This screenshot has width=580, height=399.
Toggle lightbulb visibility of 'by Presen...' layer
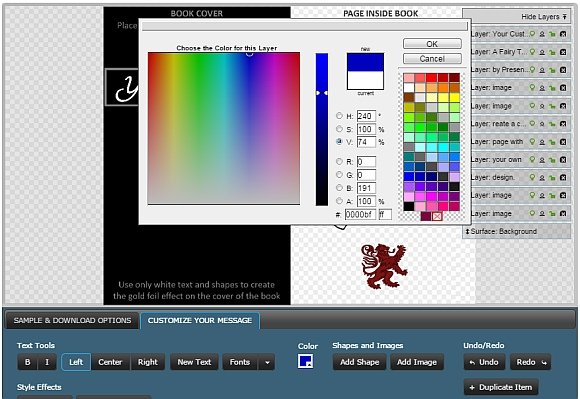coord(532,70)
